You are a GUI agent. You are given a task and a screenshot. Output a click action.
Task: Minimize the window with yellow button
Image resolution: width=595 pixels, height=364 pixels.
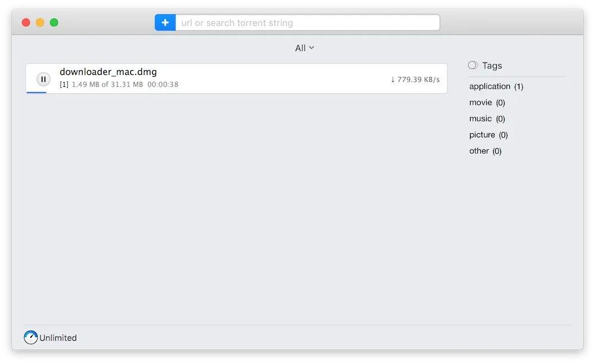[x=40, y=23]
